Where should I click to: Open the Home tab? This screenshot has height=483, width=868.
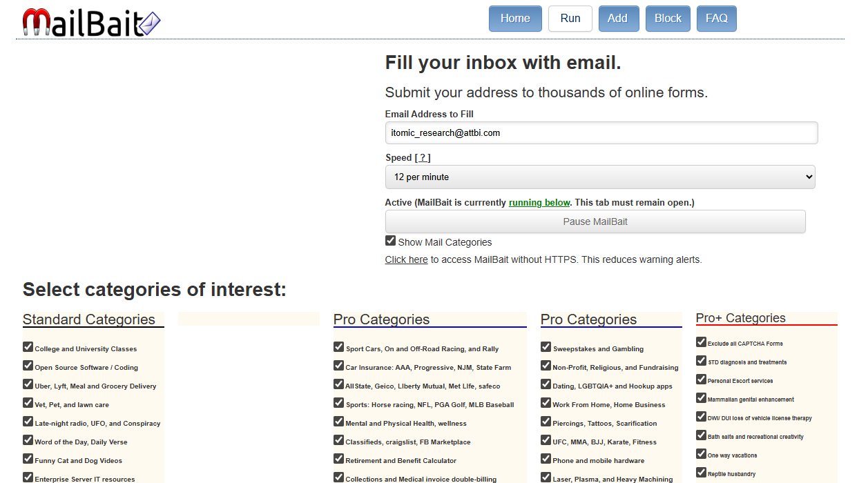point(515,19)
